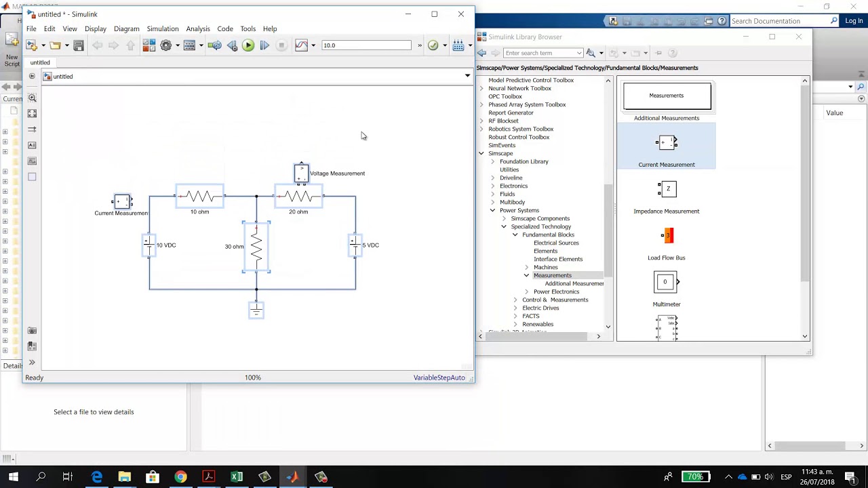Open dropdown arrow next to Configuration gear
The image size is (868, 488).
[178, 45]
